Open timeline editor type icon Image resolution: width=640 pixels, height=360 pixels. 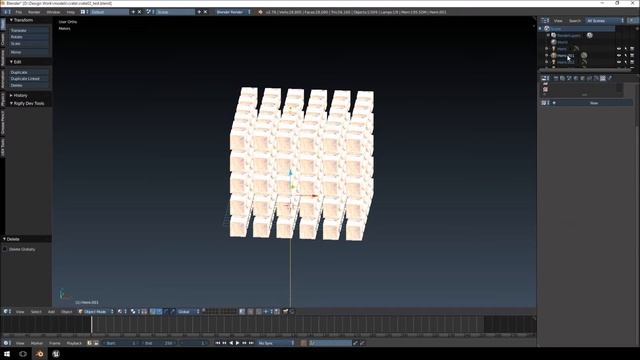(6, 343)
